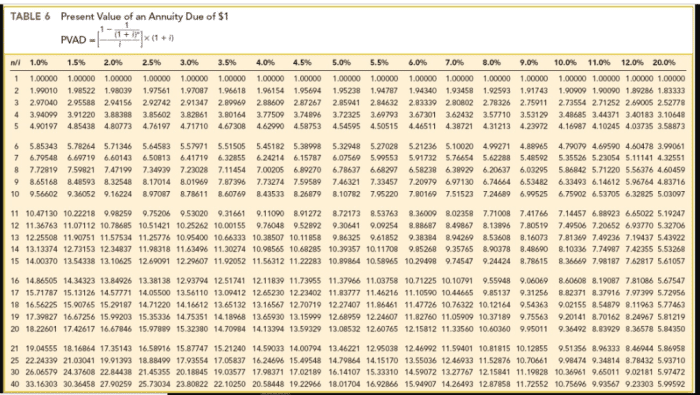Select the '10.0%' column header
Viewport: 700px width, 395px height.
[565, 62]
